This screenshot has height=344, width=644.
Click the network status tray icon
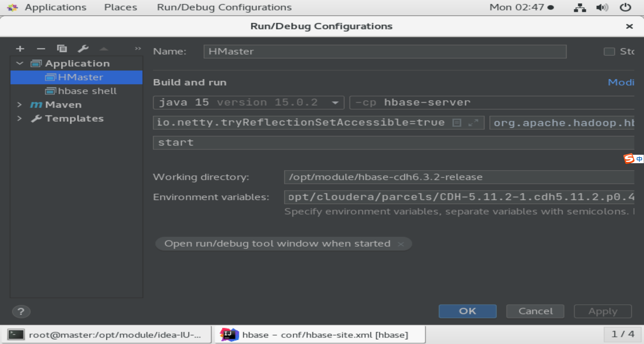[580, 8]
